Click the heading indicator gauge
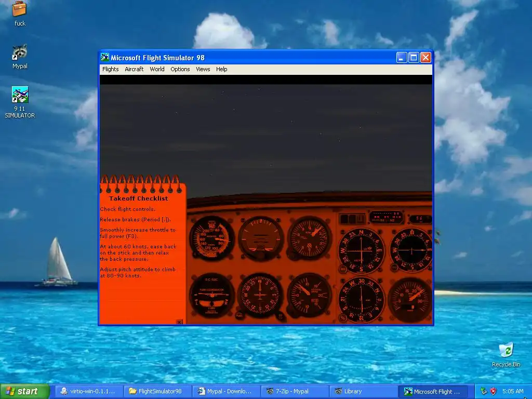Screen dimensions: 532x399 pyautogui.click(x=260, y=295)
